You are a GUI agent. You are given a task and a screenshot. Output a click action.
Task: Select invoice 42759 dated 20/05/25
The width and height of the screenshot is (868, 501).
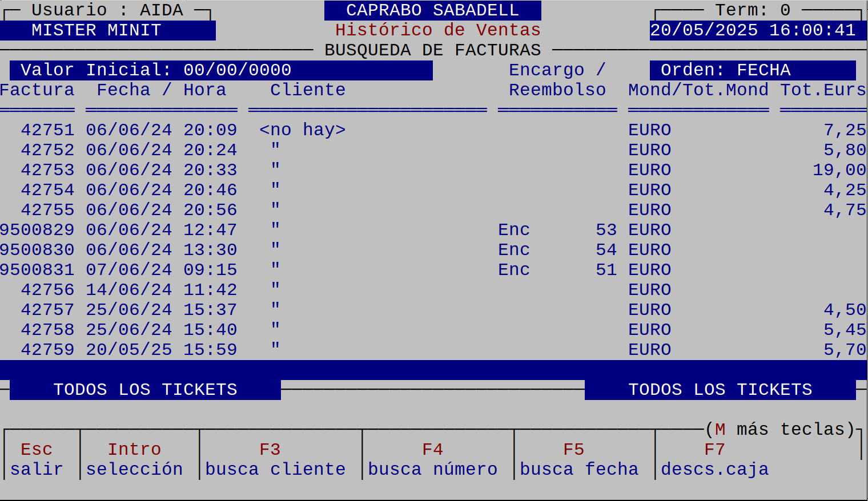pyautogui.click(x=48, y=350)
